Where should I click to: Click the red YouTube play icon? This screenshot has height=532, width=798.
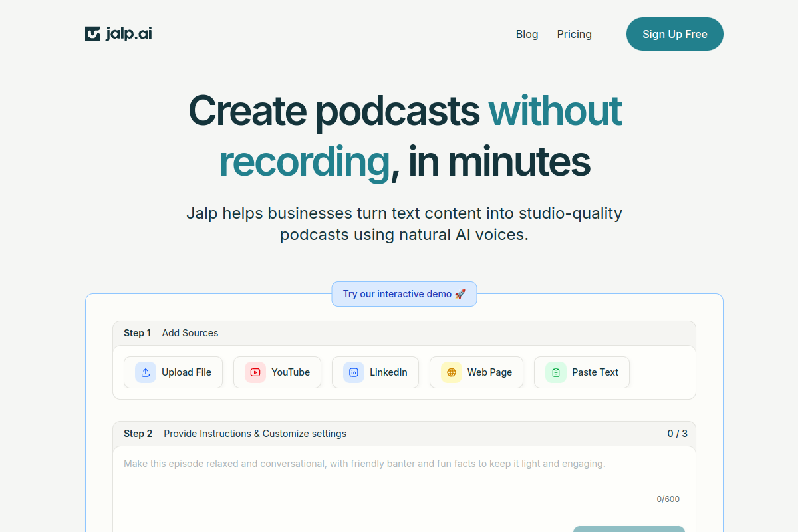click(255, 372)
